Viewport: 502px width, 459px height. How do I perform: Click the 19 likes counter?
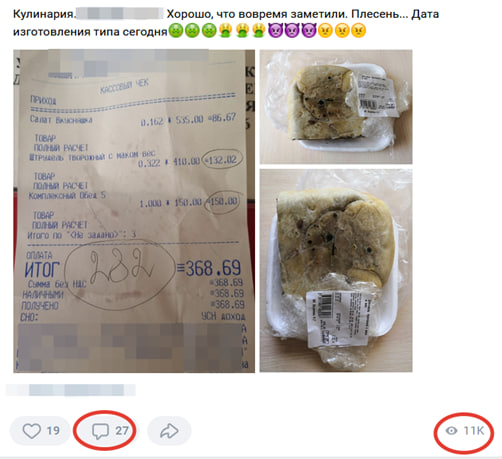[53, 431]
